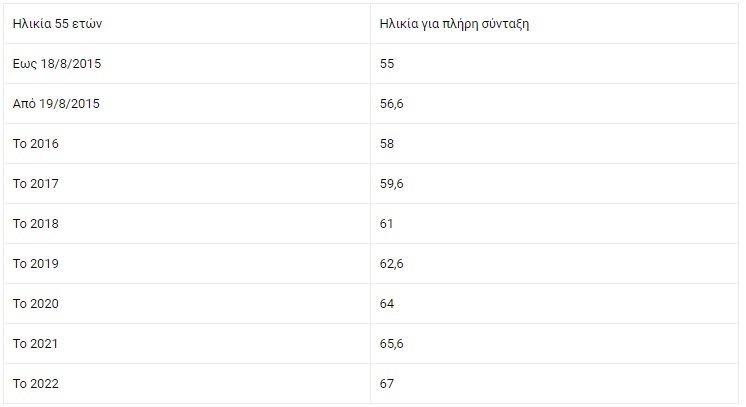Screen dimensions: 746x407
Task: Click the 'Το 2020' row label
Action: point(36,304)
